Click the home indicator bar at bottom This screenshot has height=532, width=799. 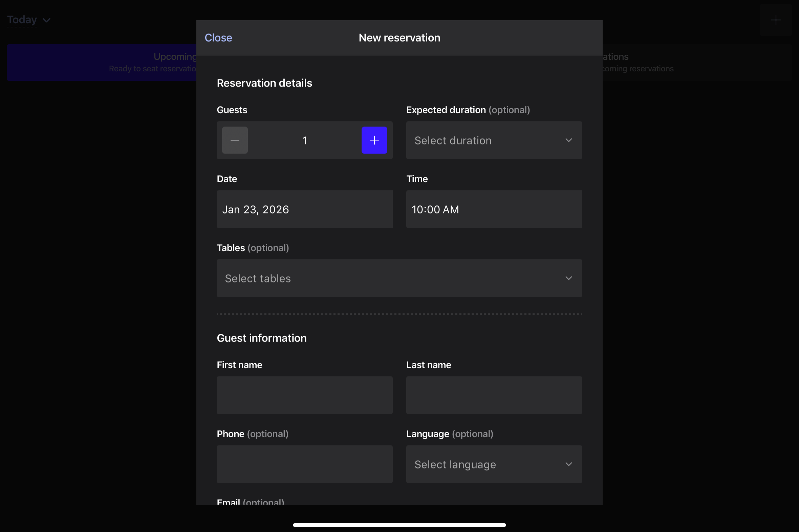[399, 525]
